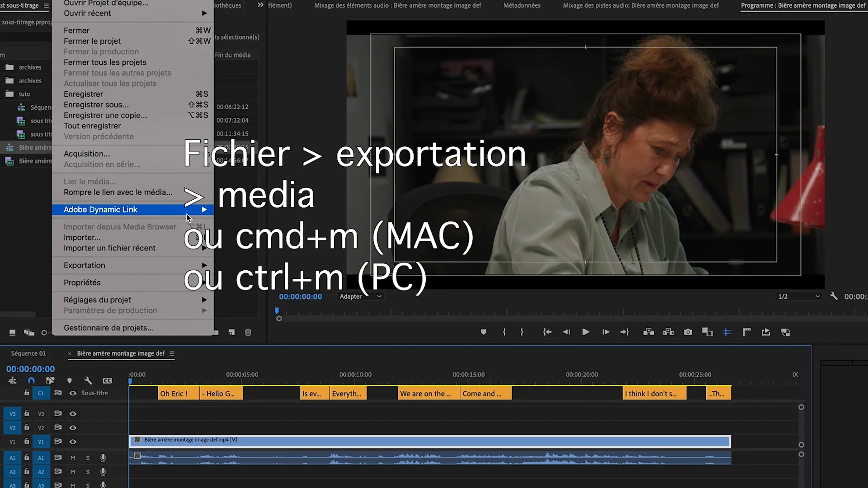Switch to the Métadonnées panel tab
This screenshot has height=488, width=868.
[522, 5]
